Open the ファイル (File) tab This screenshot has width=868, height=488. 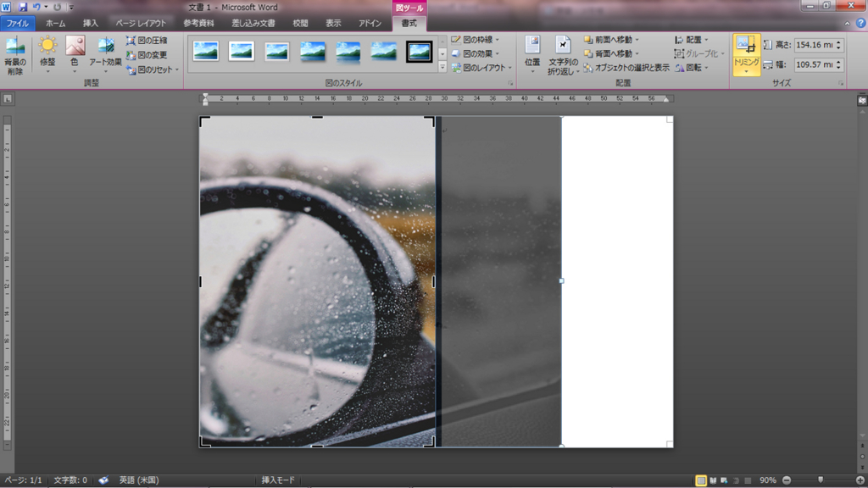coord(18,23)
